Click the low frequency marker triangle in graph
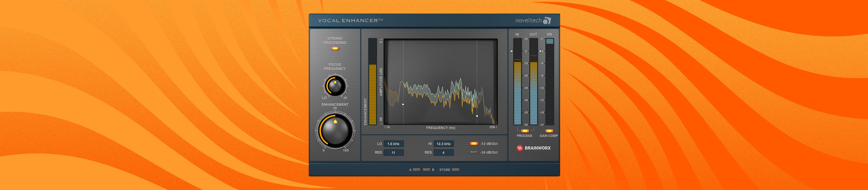This screenshot has width=868, height=190. [403, 104]
